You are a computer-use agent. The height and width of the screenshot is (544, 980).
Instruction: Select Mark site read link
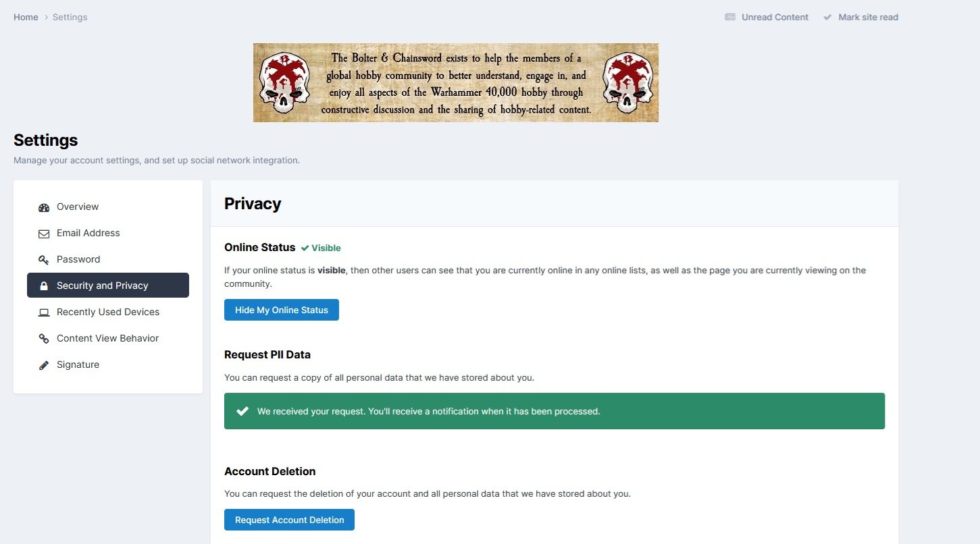(x=868, y=18)
